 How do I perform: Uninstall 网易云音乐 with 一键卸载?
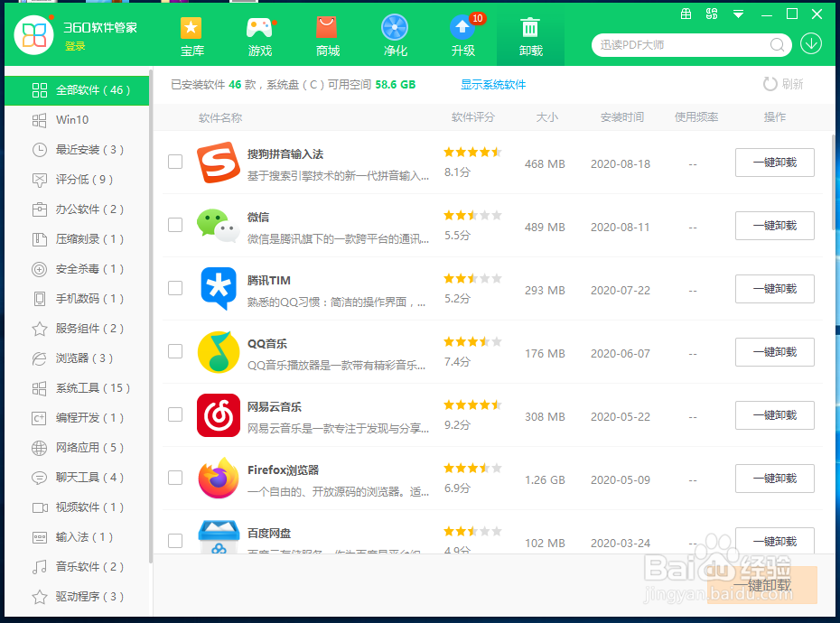[775, 415]
